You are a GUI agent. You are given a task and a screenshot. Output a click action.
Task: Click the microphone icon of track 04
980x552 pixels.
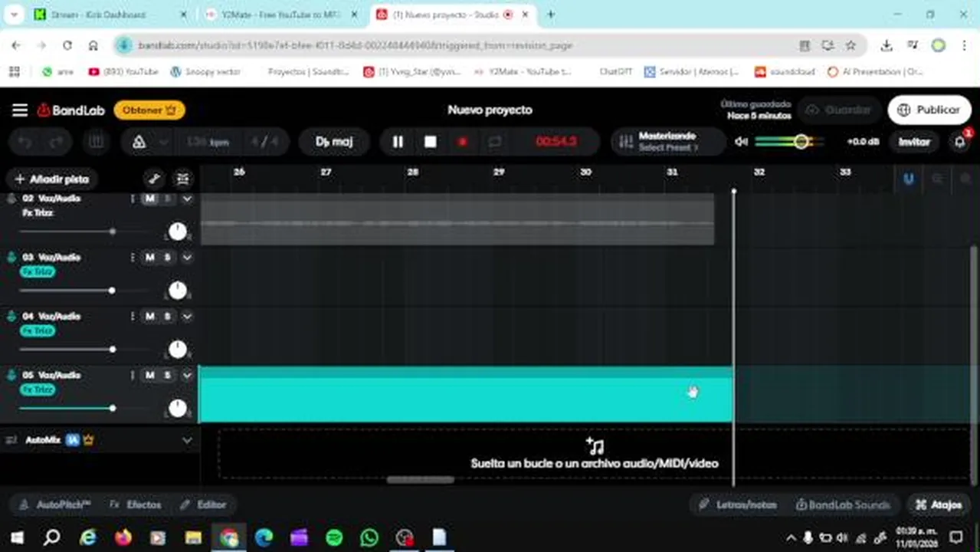click(11, 317)
